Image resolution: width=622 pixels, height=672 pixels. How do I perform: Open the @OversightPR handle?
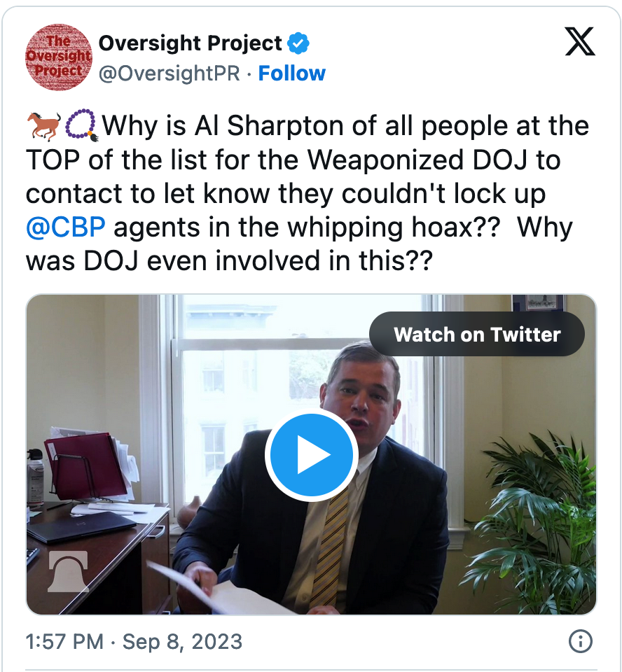click(x=170, y=73)
